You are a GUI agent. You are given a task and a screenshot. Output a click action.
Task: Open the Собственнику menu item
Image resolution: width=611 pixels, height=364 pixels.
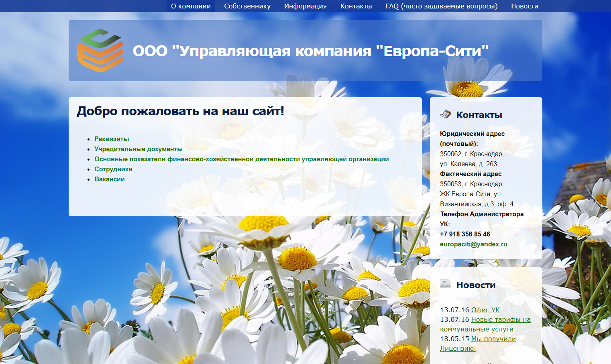pyautogui.click(x=247, y=6)
